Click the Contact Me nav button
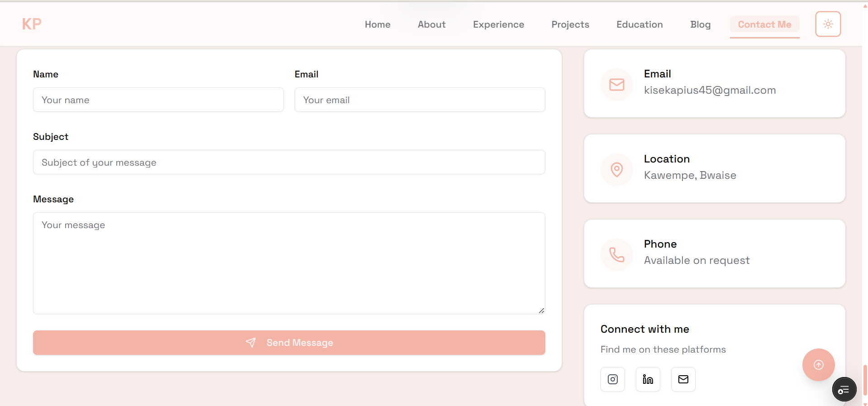Screen dimensions: 868x406 [x=764, y=24]
